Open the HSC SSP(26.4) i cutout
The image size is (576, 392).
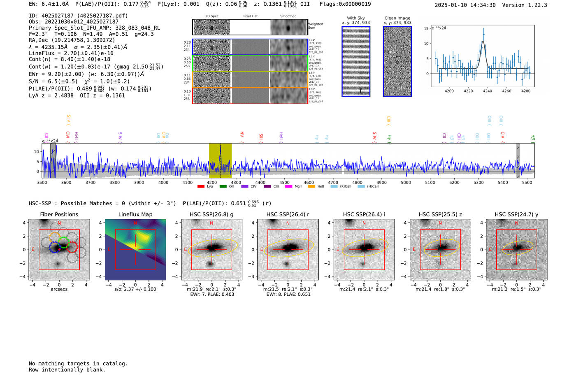tap(364, 249)
